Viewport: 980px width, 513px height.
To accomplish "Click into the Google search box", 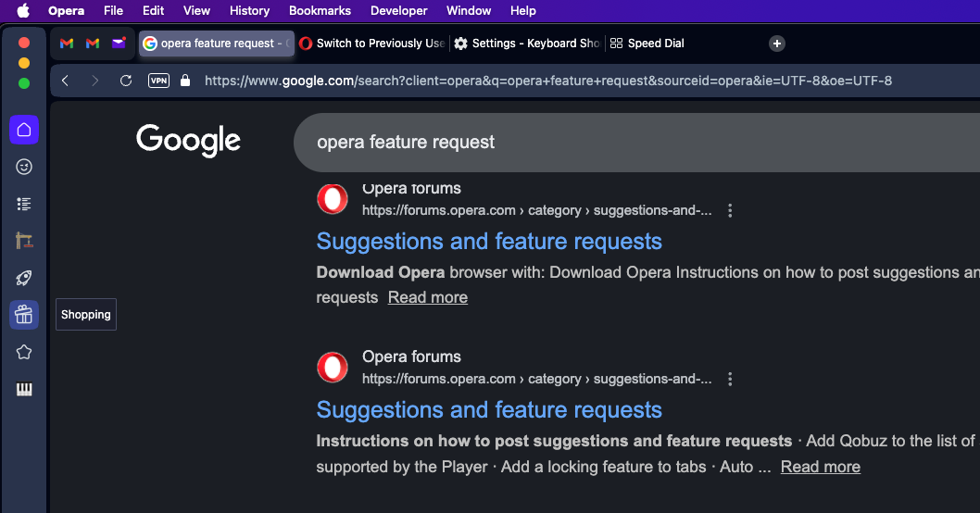I will click(x=602, y=142).
